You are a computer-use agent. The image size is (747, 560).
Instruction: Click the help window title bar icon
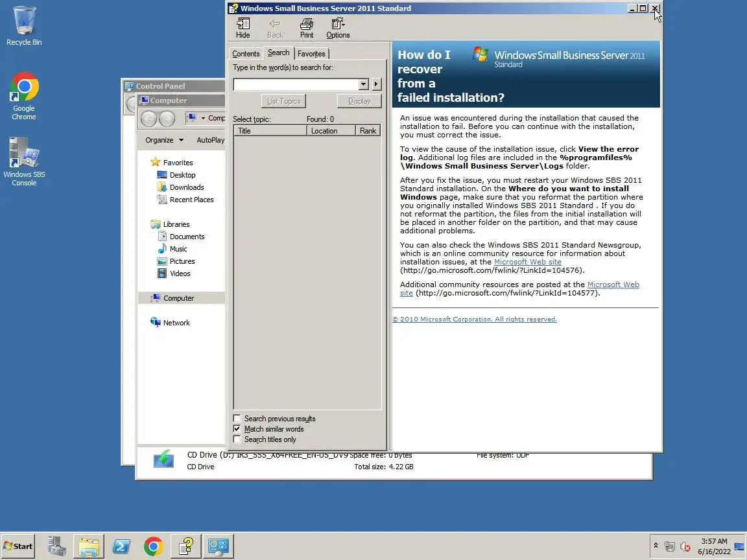pos(233,8)
